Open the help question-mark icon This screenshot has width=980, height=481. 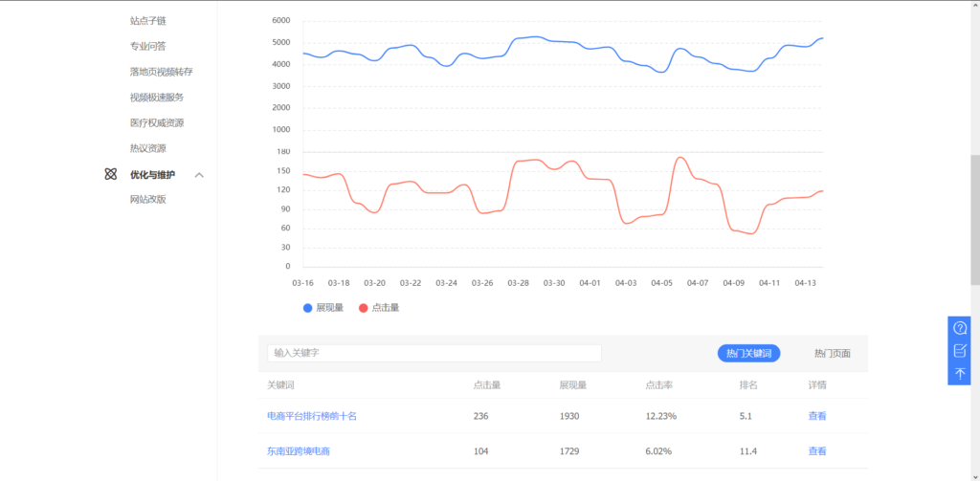[960, 328]
